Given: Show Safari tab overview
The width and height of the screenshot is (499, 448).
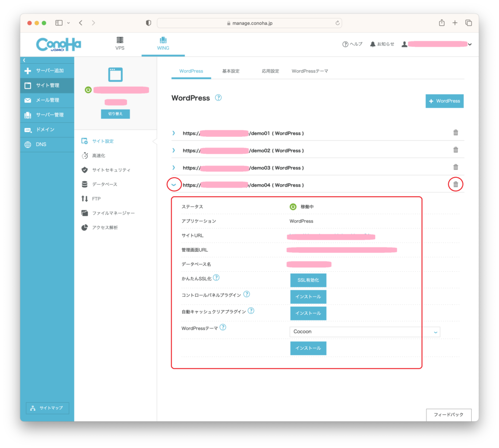Looking at the screenshot, I should (x=468, y=23).
